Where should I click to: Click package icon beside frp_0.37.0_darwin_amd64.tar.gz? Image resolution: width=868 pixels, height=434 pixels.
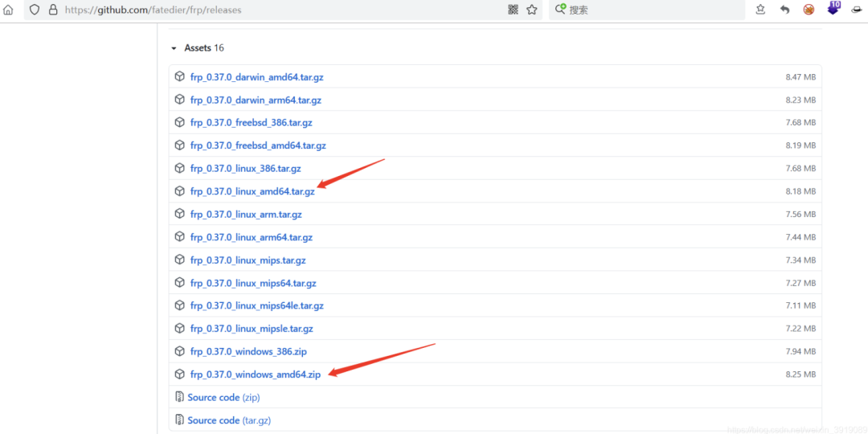pos(179,76)
